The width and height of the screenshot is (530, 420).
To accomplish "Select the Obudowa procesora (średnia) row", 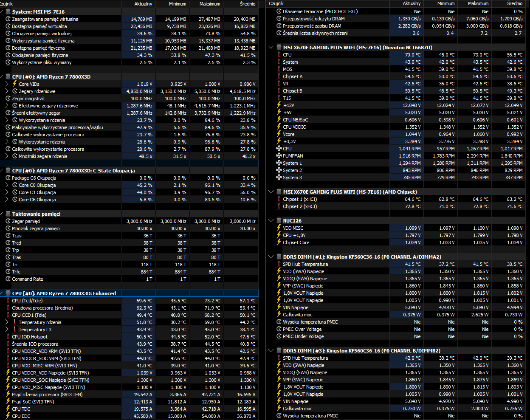I will (x=129, y=308).
